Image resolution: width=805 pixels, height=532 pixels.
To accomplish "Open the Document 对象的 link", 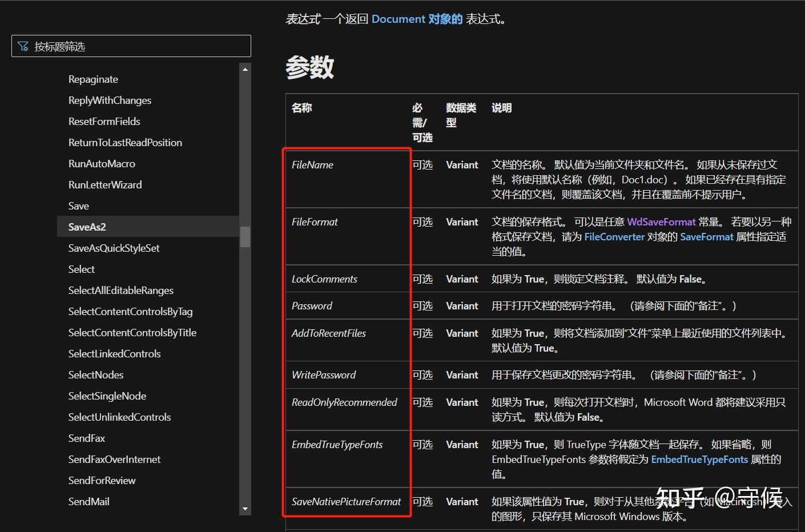I will click(417, 19).
